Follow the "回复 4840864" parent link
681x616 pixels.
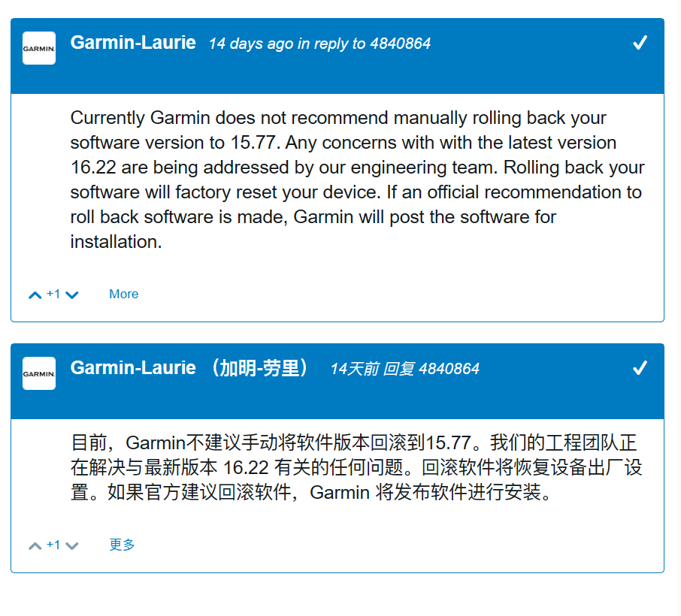tap(431, 369)
